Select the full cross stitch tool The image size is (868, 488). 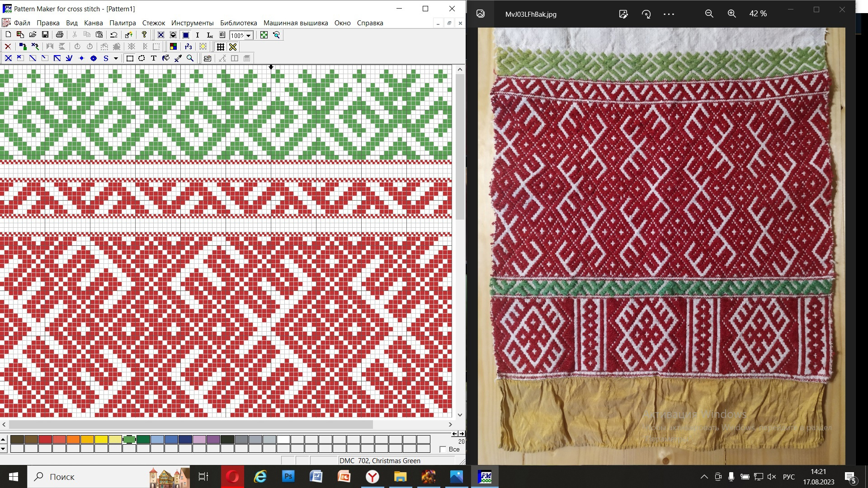click(x=8, y=58)
